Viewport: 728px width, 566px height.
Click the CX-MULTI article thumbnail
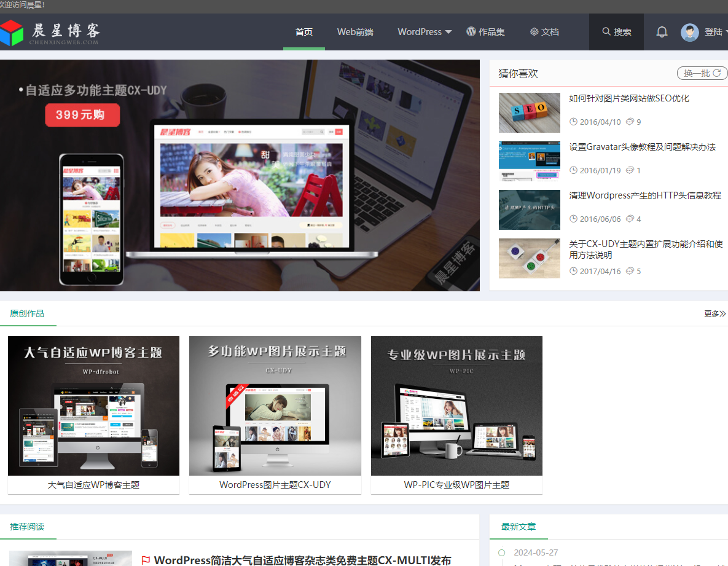[71, 558]
